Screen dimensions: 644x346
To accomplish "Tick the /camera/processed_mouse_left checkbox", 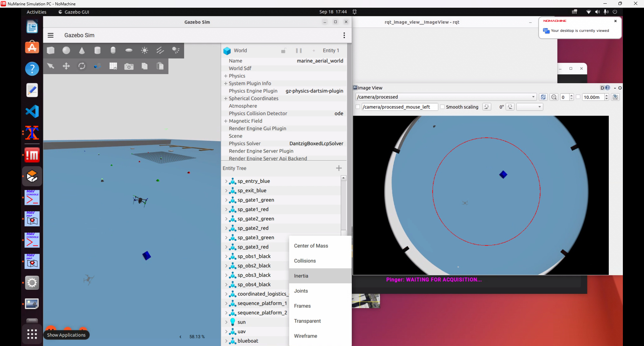I will 358,107.
